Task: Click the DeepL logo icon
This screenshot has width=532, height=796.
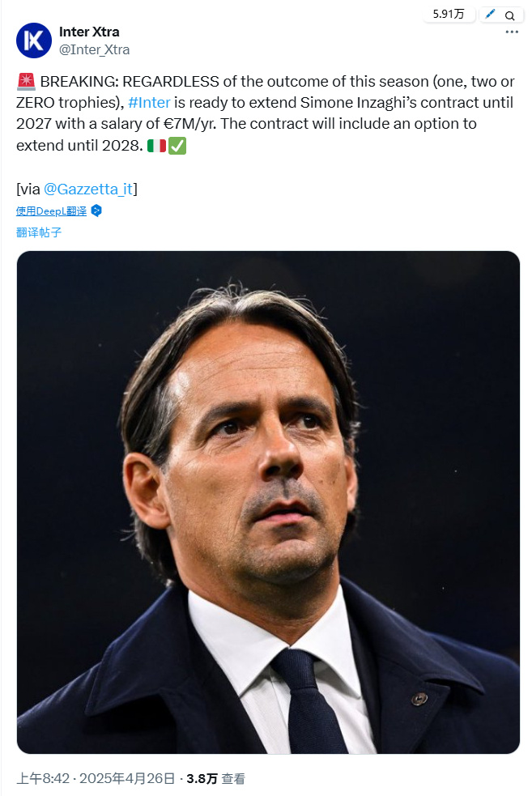Action: click(x=96, y=211)
